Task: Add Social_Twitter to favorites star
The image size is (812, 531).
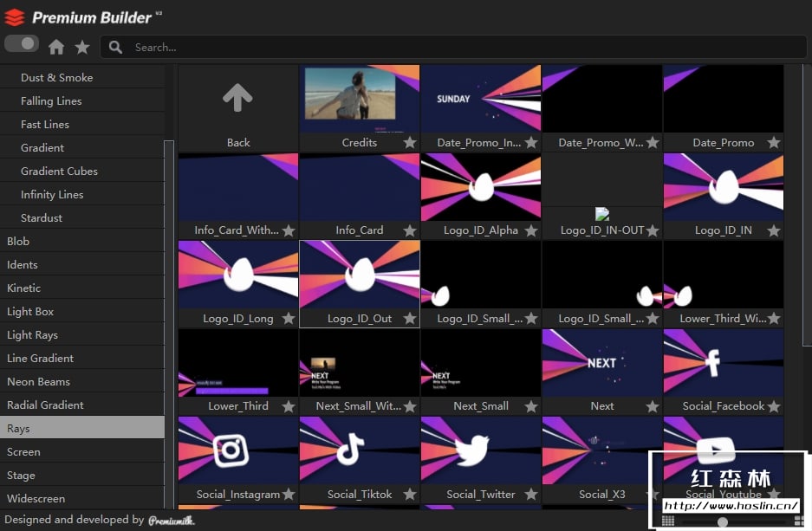Action: [x=531, y=495]
